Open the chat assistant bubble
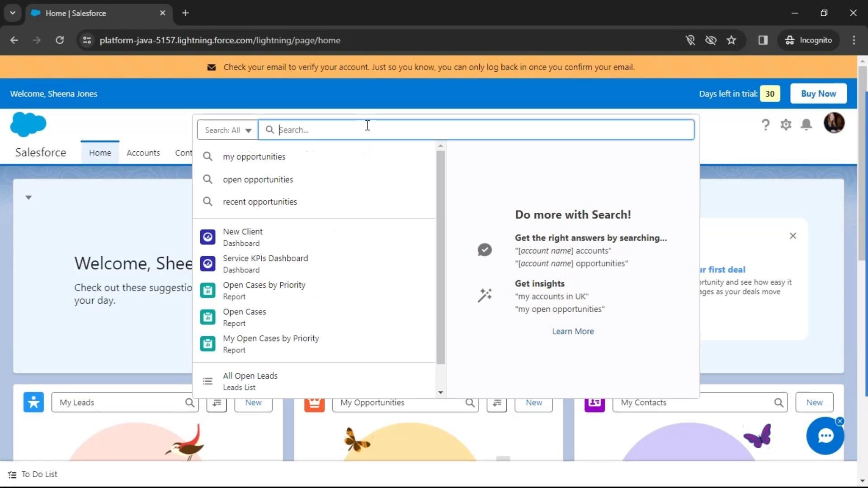The width and height of the screenshot is (868, 488). (825, 436)
